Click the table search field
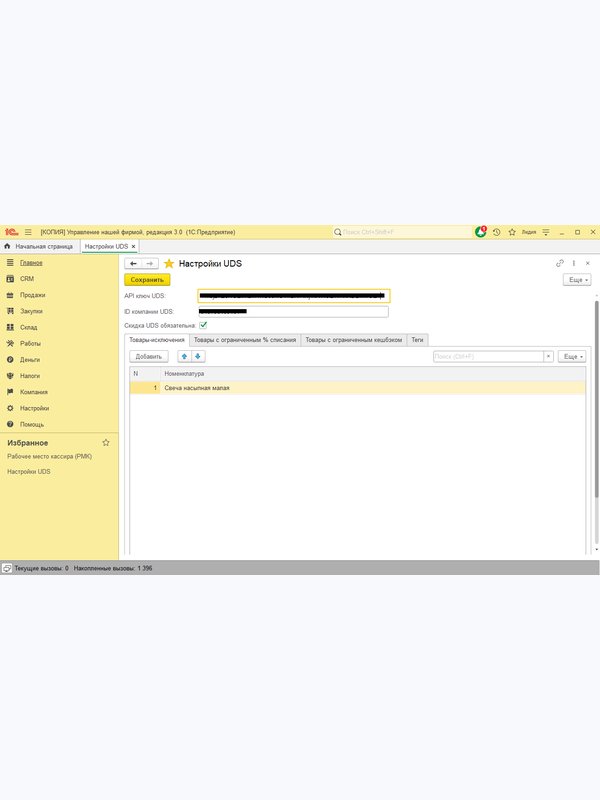 (x=488, y=357)
